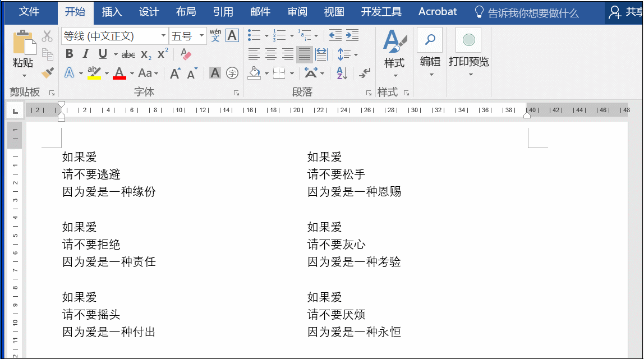Image resolution: width=644 pixels, height=359 pixels.
Task: Click the Format Painter brush icon
Action: pos(48,73)
